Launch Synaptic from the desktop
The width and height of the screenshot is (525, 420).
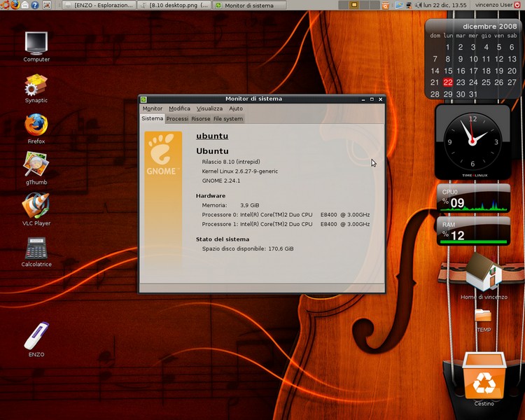click(36, 88)
